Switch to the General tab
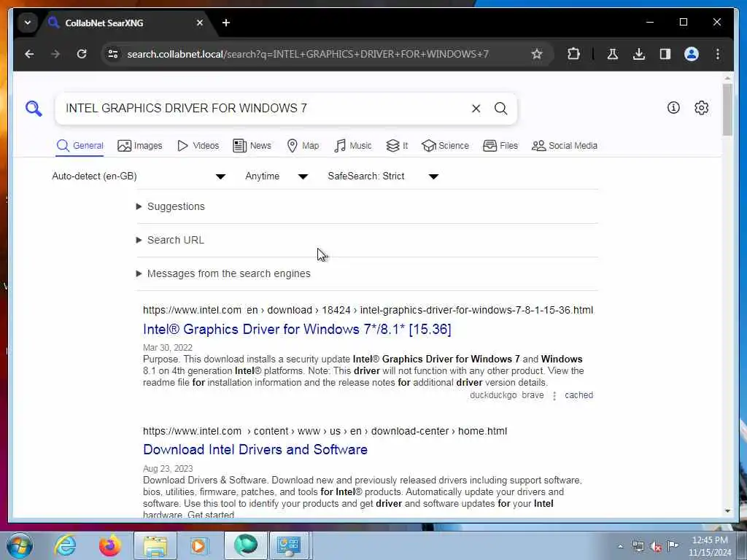This screenshot has width=747, height=560. 80,146
